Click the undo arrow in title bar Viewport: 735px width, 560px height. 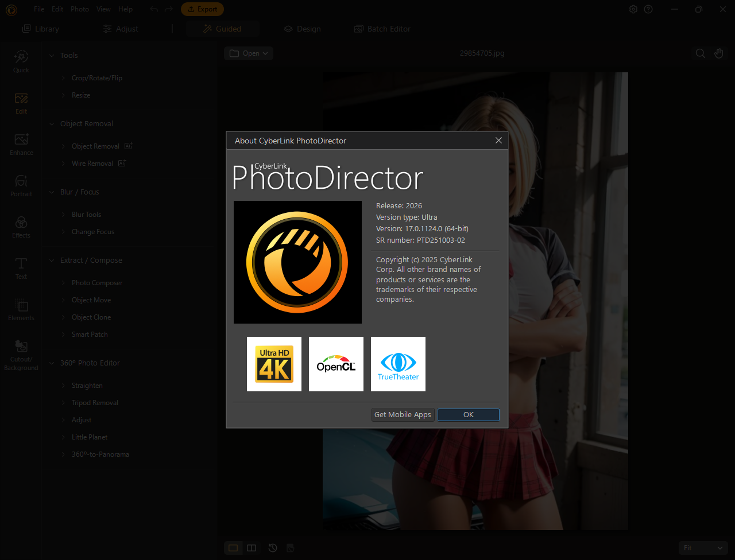click(x=153, y=9)
